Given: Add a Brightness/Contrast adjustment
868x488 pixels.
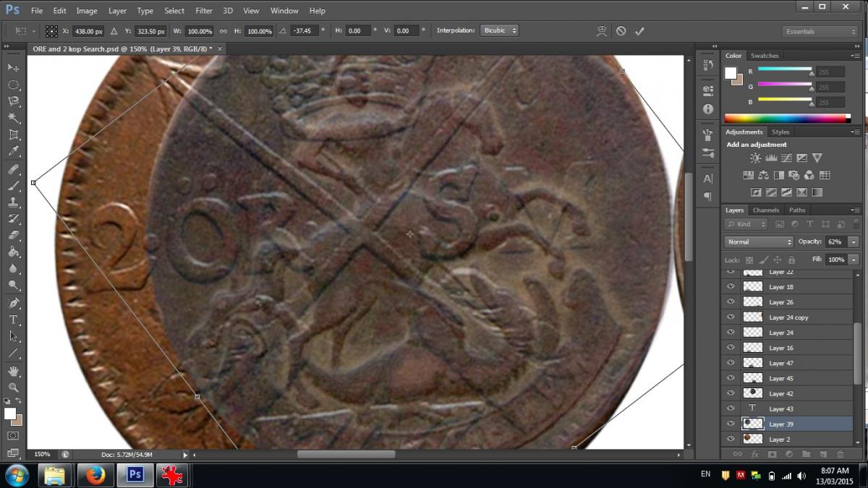Looking at the screenshot, I should coord(755,158).
